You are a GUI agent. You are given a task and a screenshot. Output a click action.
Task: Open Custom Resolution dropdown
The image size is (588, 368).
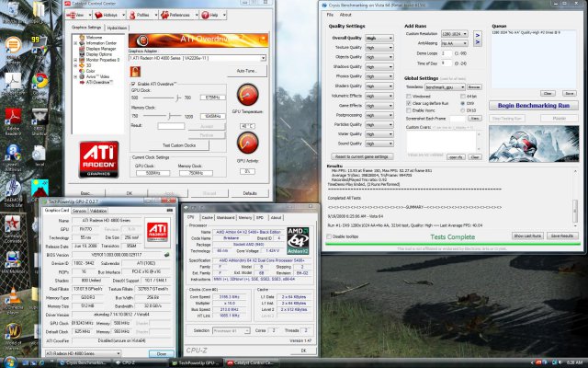454,34
